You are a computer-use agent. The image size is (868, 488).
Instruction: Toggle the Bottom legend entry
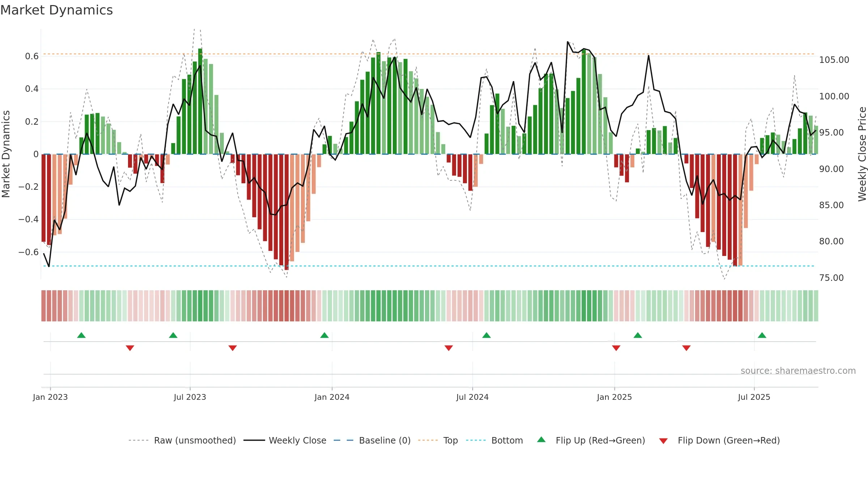494,440
